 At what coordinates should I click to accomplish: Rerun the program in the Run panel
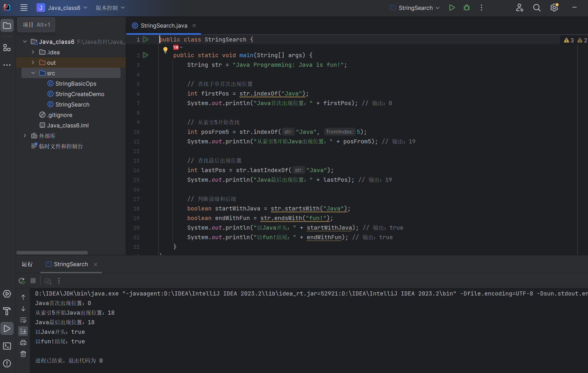pos(22,281)
